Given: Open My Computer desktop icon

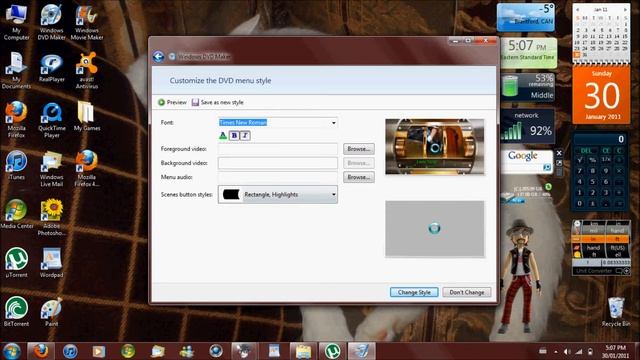Looking at the screenshot, I should 16,22.
